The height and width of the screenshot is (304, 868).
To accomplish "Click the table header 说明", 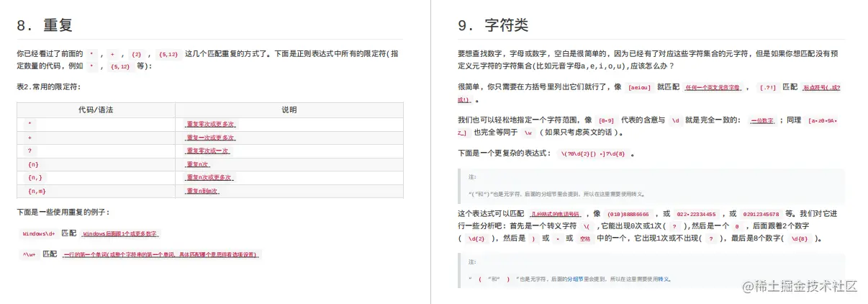I will pyautogui.click(x=289, y=110).
